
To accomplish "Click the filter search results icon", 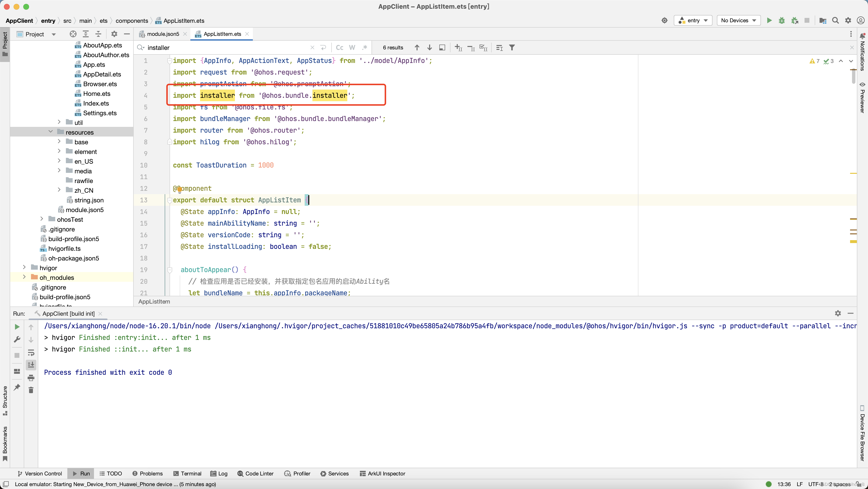I will click(x=512, y=47).
